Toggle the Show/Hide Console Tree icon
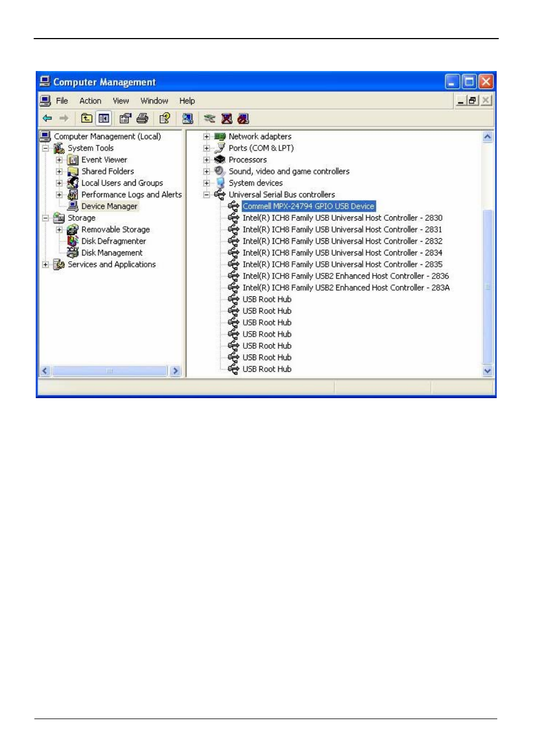The height and width of the screenshot is (756, 533). coord(104,118)
